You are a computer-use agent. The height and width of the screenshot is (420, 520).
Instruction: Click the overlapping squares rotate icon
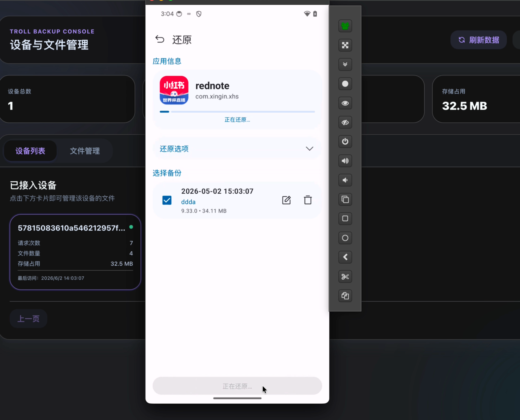345,199
